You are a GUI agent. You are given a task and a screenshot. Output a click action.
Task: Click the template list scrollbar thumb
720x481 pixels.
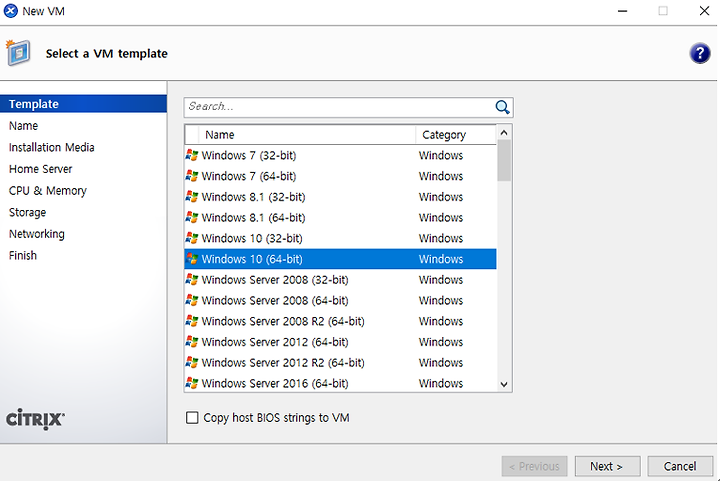point(504,160)
